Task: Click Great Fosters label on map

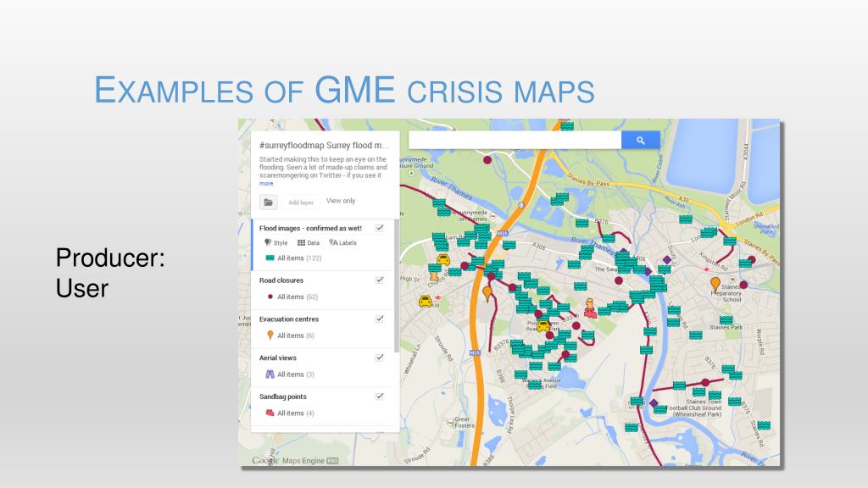Action: coord(464,422)
